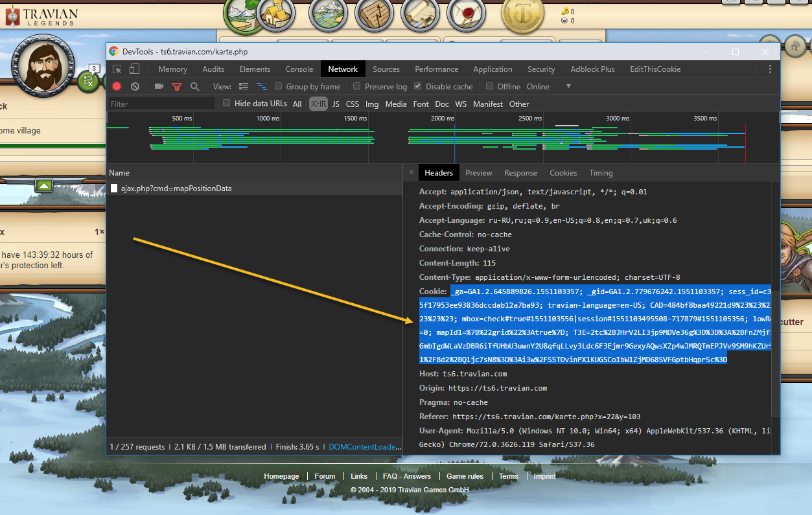
Task: Switch to large request rows view
Action: tap(244, 86)
